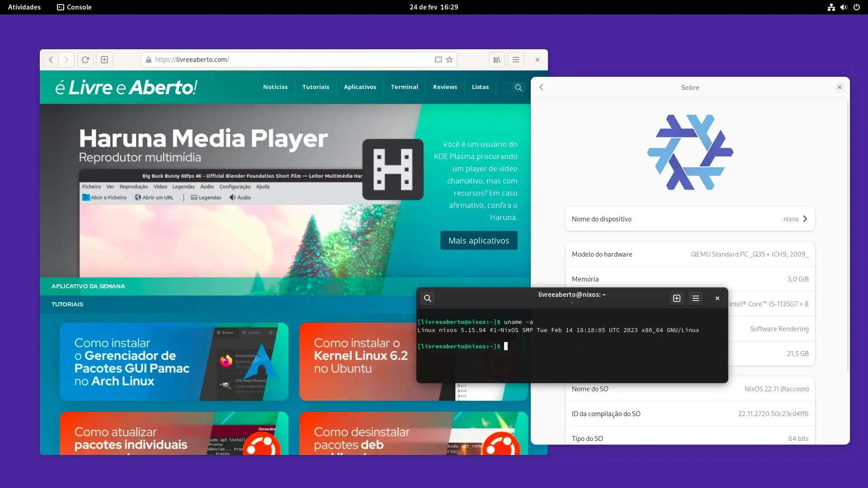The width and height of the screenshot is (868, 488).
Task: Open the system volume indicator
Action: pyautogui.click(x=844, y=7)
